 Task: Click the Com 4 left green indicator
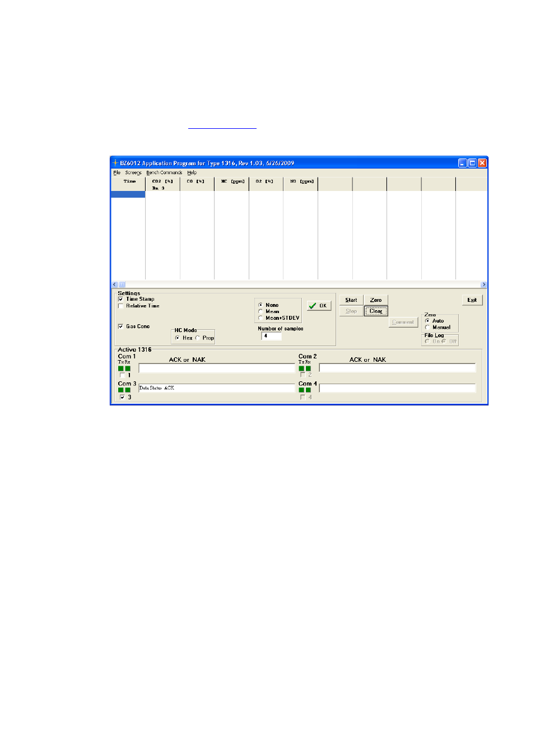[301, 390]
